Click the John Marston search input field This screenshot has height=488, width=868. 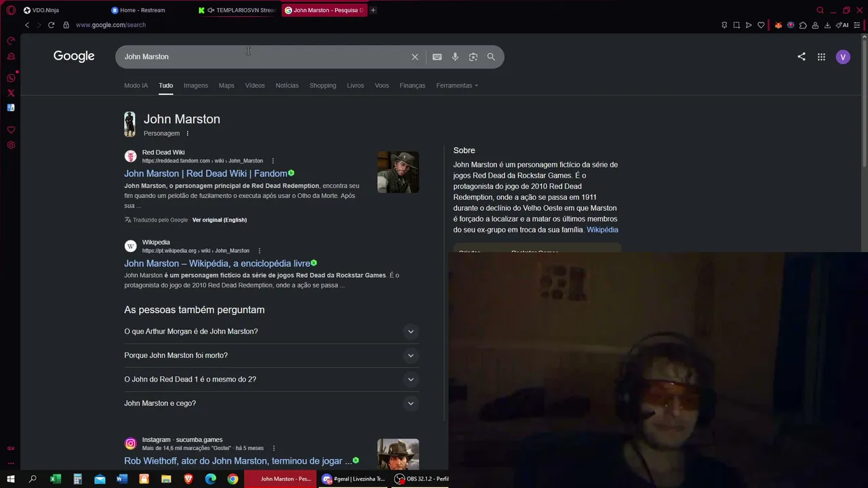click(264, 57)
